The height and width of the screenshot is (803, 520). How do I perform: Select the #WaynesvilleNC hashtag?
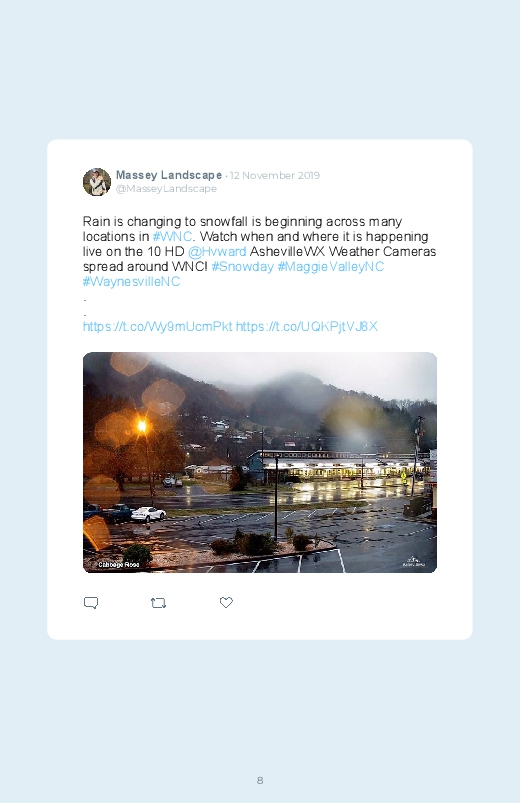coord(131,282)
